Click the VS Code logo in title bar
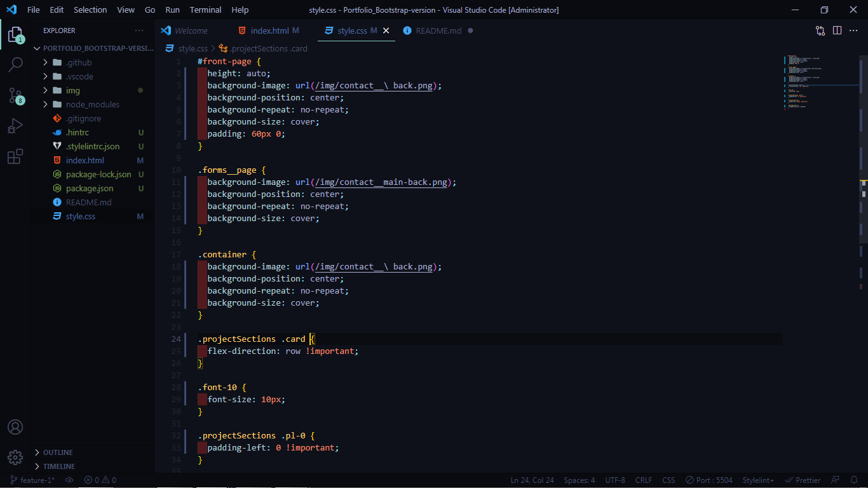This screenshot has width=868, height=488. pyautogui.click(x=11, y=10)
